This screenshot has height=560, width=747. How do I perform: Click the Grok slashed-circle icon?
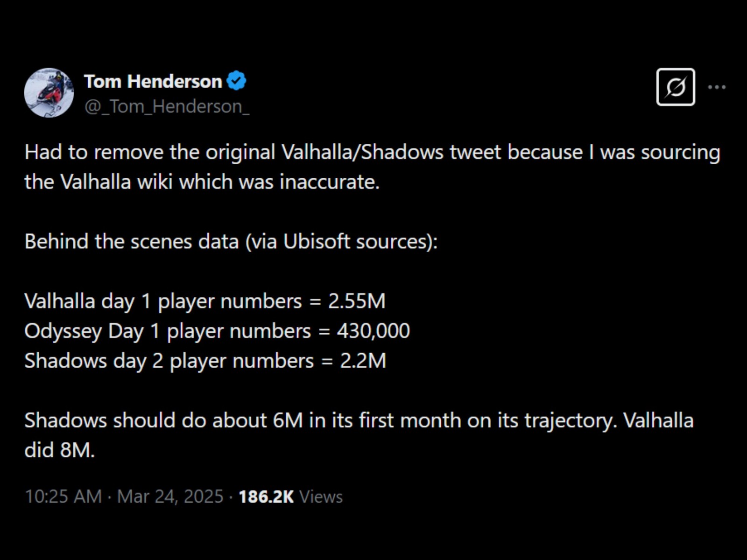click(675, 87)
